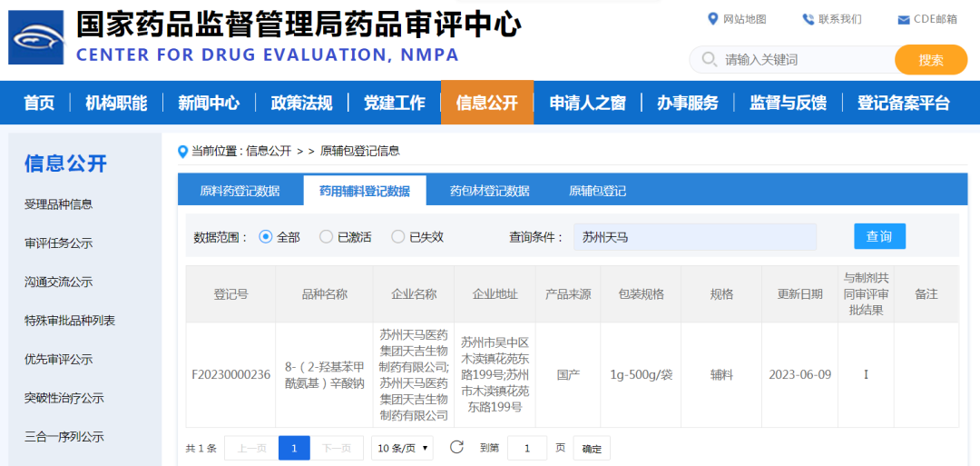The image size is (980, 466).
Task: Open 受理品种信息 in the sidebar
Action: [x=58, y=204]
